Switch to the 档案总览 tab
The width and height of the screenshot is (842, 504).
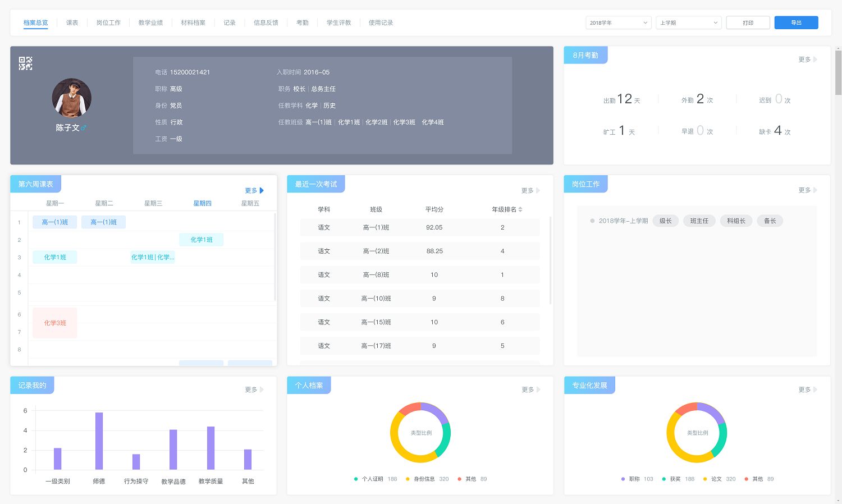pos(36,23)
